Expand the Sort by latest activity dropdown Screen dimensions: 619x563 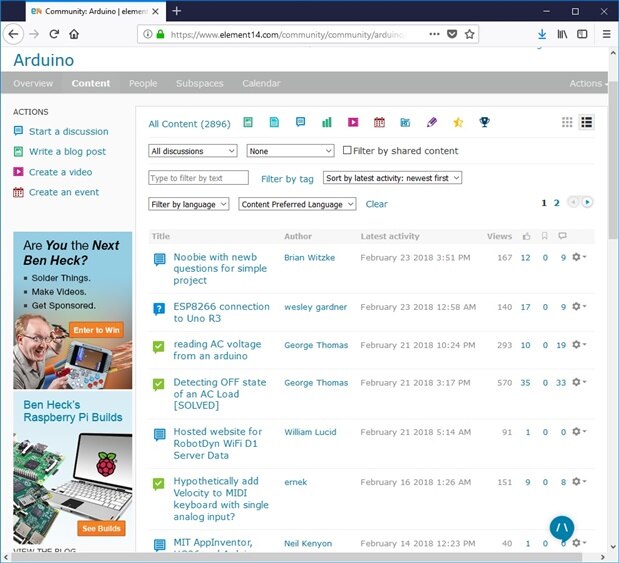tap(392, 178)
